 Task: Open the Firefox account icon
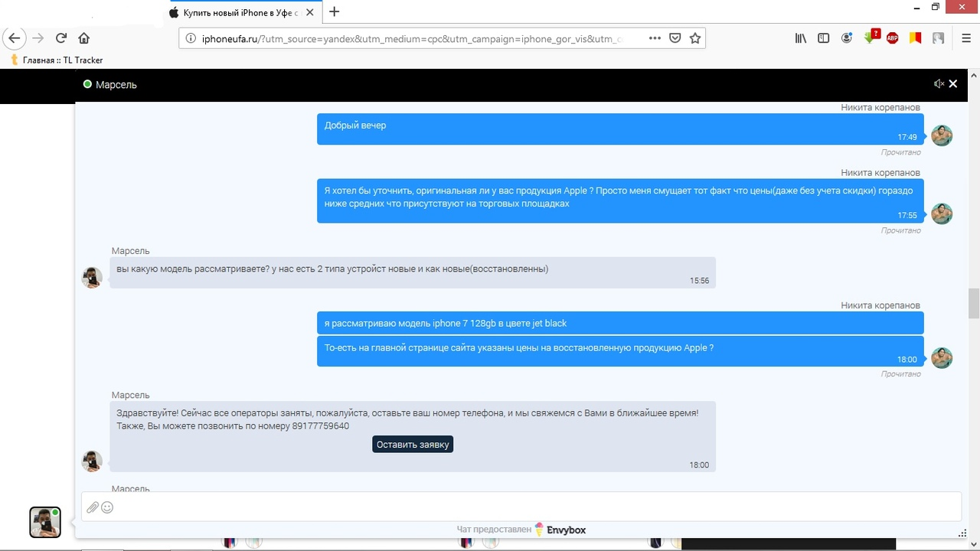847,38
